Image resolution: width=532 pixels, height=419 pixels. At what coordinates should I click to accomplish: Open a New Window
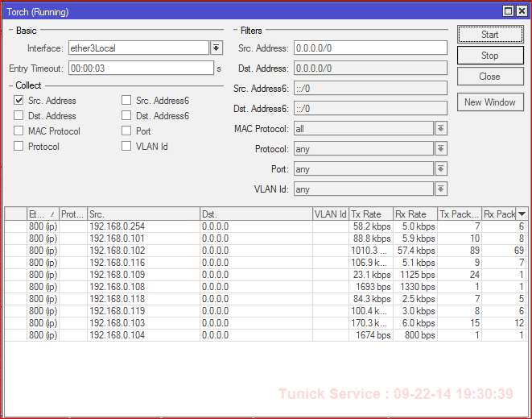pos(490,102)
